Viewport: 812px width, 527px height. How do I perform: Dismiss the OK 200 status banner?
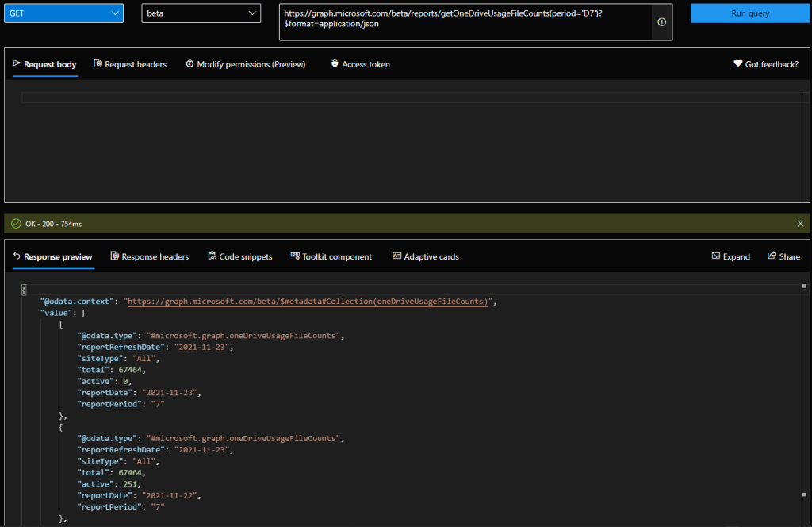(x=800, y=223)
